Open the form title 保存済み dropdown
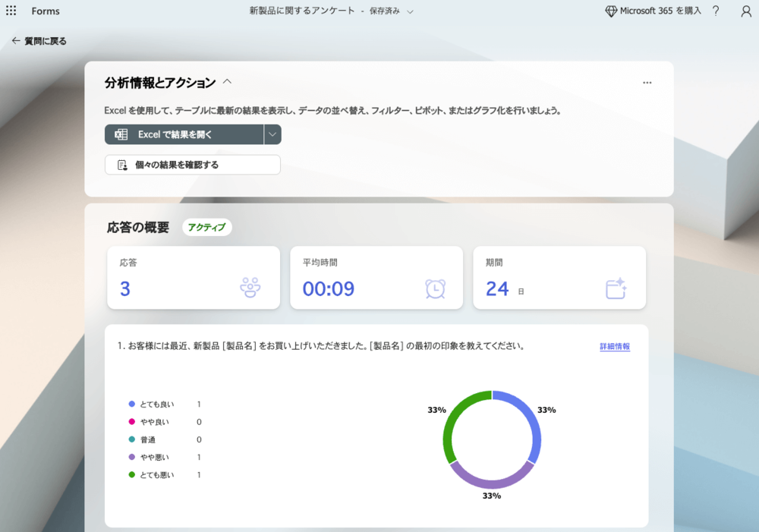The height and width of the screenshot is (532, 759). [x=411, y=11]
